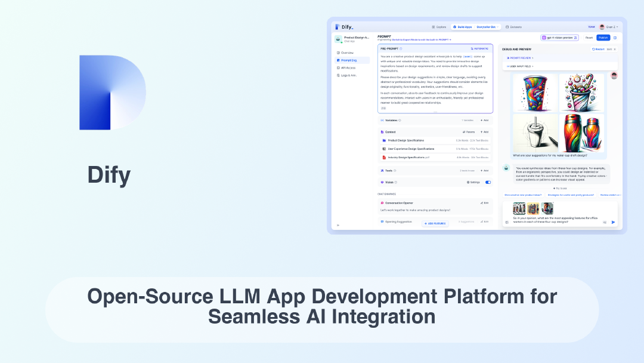Click the Publish button
This screenshot has height=363, width=644.
(x=603, y=38)
